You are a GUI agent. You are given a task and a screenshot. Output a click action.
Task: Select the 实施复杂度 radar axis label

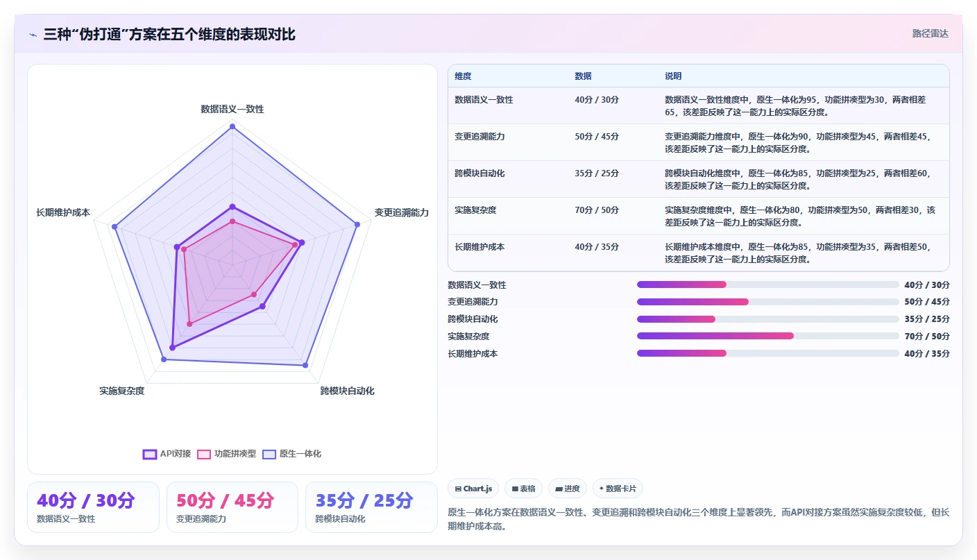[x=122, y=391]
